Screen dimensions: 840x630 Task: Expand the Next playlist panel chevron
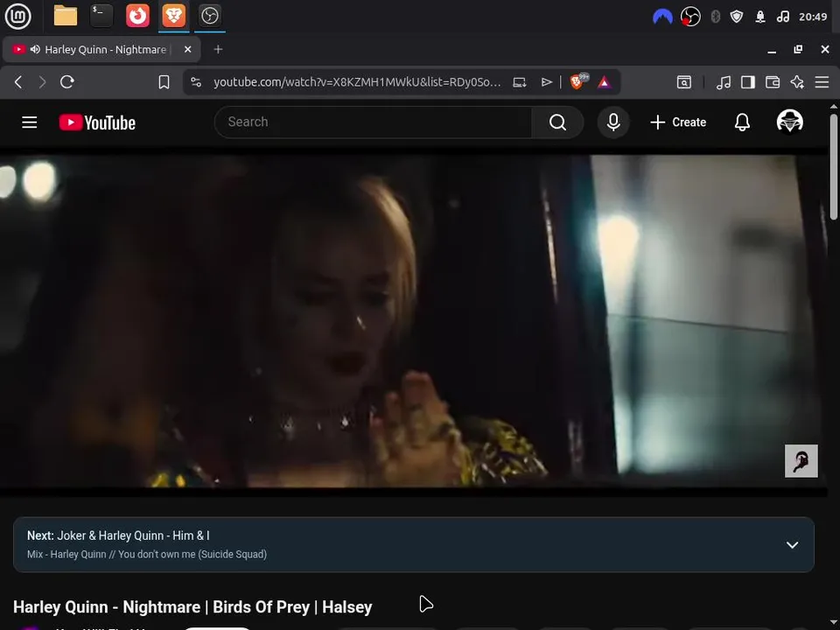(792, 545)
